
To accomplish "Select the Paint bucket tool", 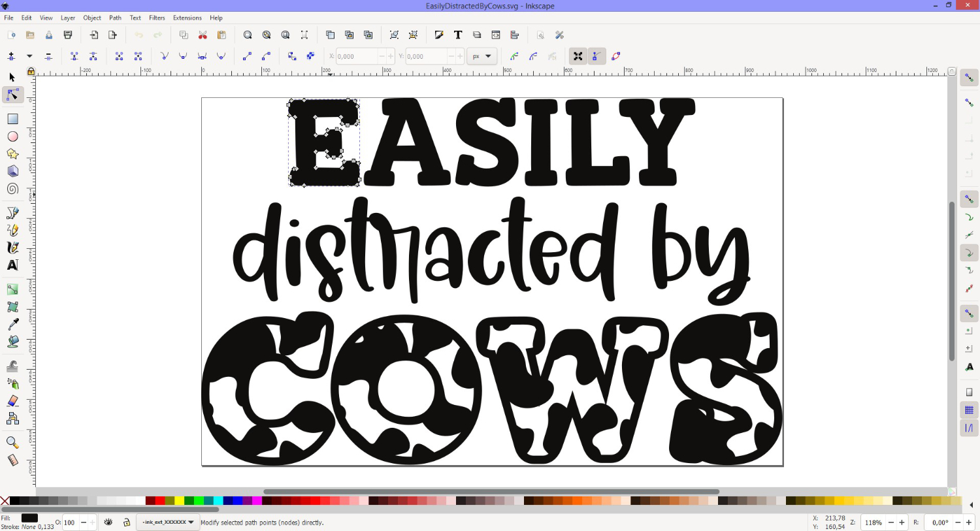I will click(12, 342).
